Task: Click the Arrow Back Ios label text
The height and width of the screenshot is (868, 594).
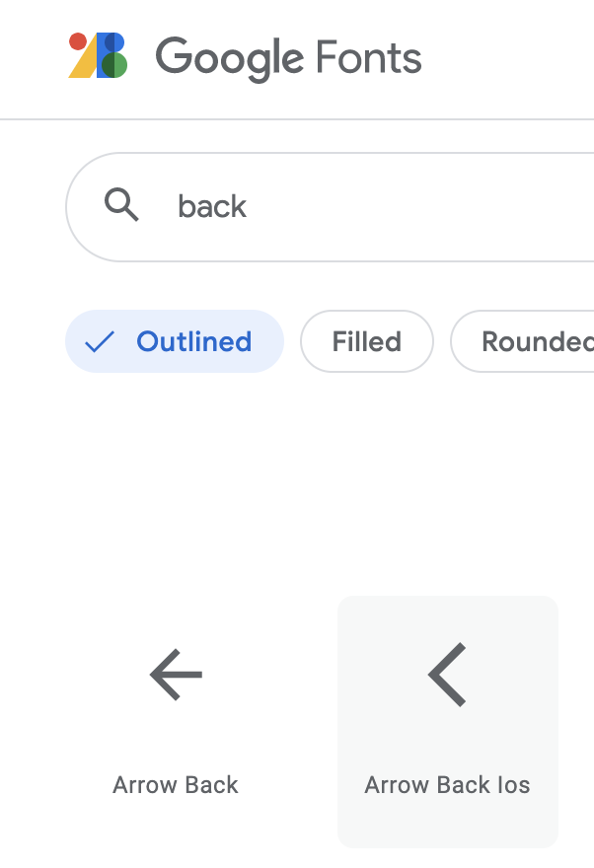Action: pyautogui.click(x=447, y=785)
